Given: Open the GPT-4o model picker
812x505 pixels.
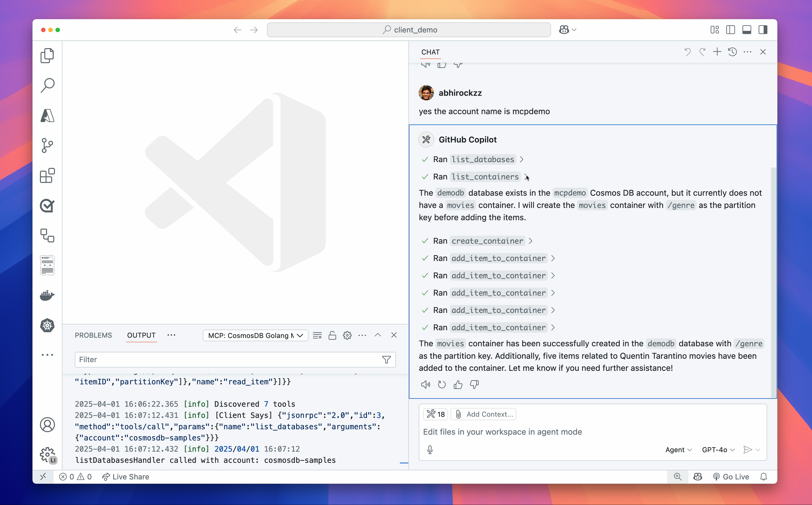Looking at the screenshot, I should [x=718, y=450].
